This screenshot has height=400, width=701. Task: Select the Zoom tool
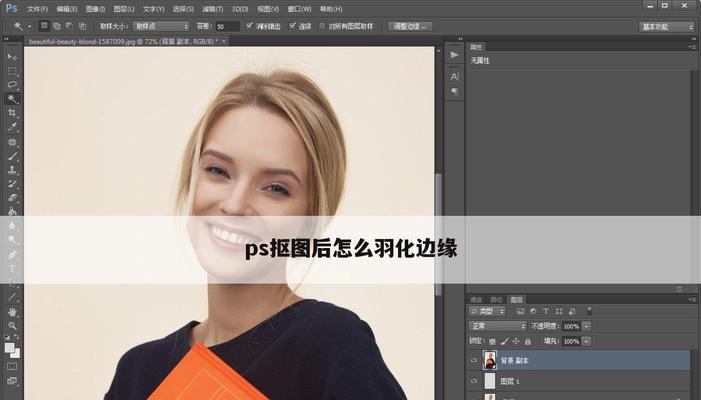click(12, 325)
